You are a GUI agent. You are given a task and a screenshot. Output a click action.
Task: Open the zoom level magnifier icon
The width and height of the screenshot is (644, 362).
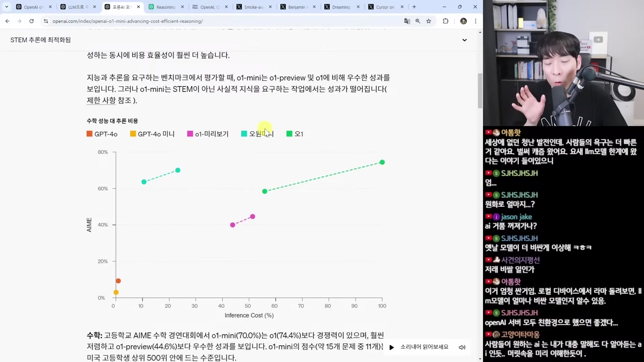418,21
